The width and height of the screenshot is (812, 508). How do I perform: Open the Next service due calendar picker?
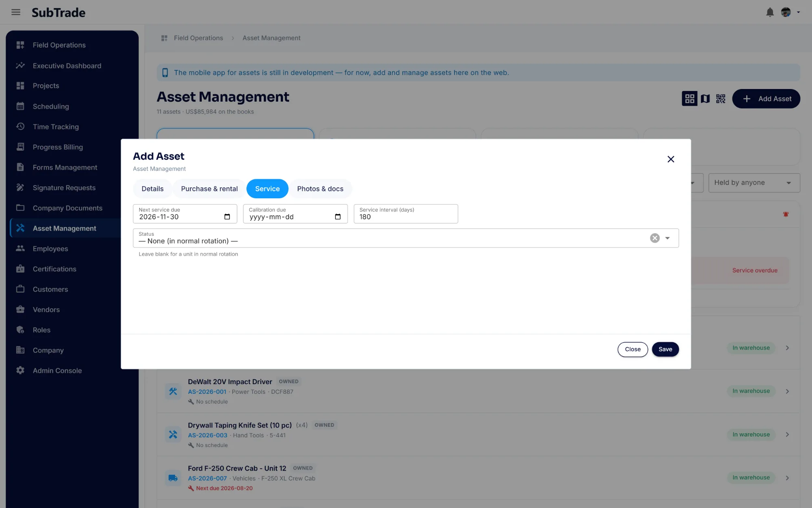point(227,217)
